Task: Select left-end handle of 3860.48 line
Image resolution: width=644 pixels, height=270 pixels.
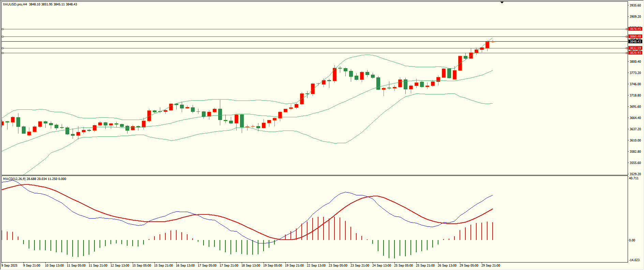Action: tap(3, 36)
